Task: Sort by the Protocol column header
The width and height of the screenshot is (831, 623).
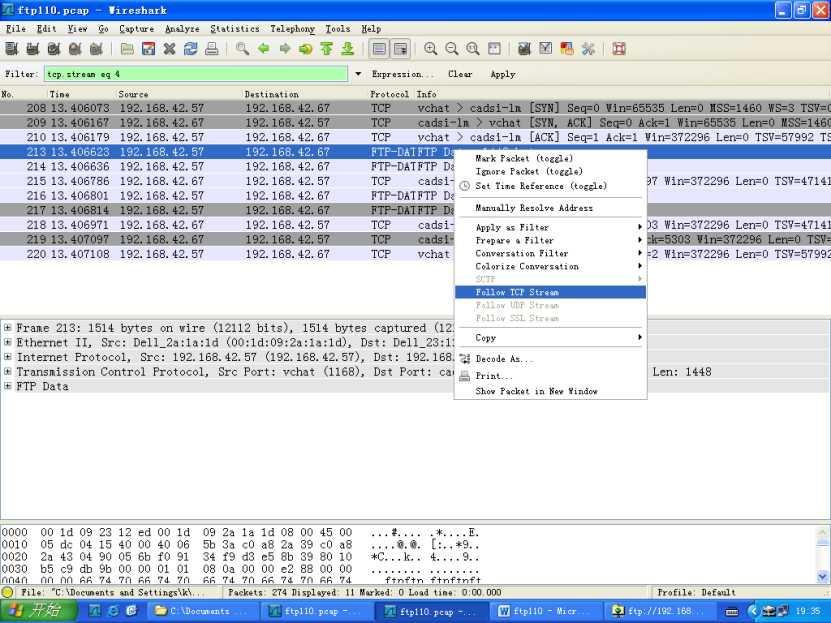Action: pyautogui.click(x=390, y=94)
